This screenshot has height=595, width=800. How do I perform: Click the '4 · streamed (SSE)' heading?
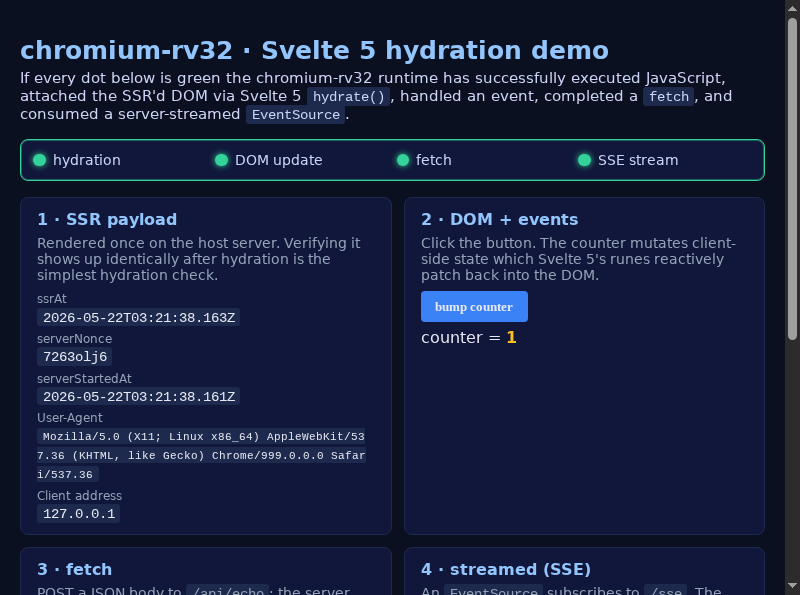(506, 569)
